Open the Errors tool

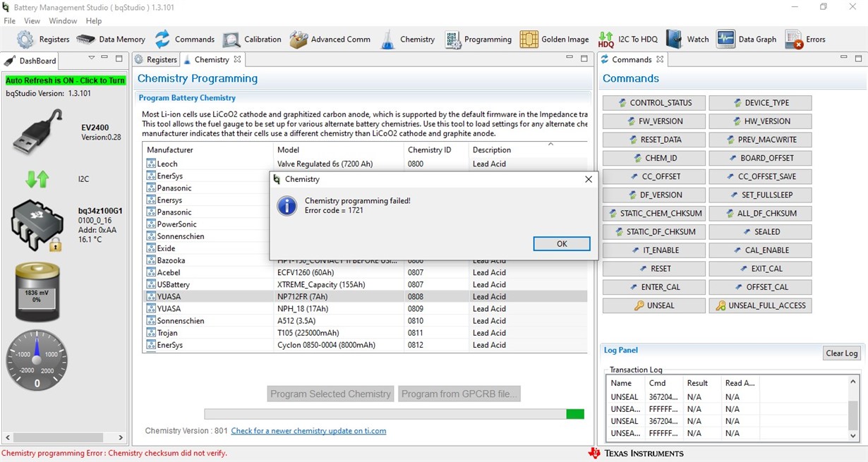805,39
